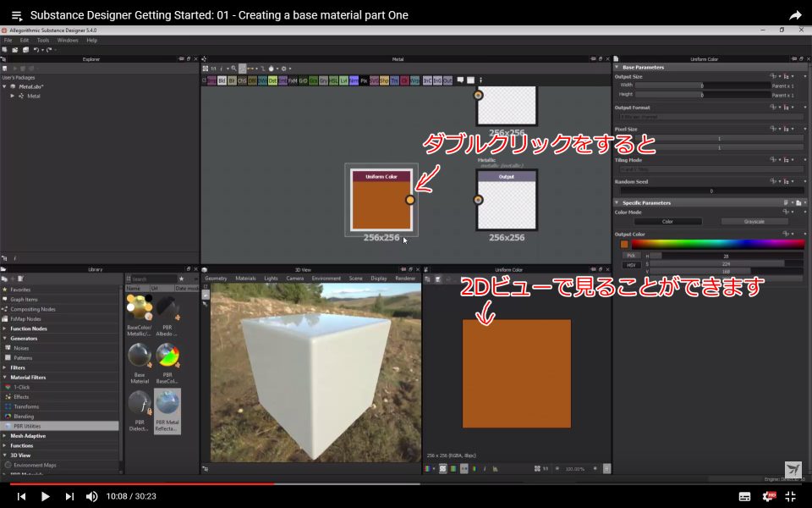Add a Levels (Lvl) node

pos(343,80)
